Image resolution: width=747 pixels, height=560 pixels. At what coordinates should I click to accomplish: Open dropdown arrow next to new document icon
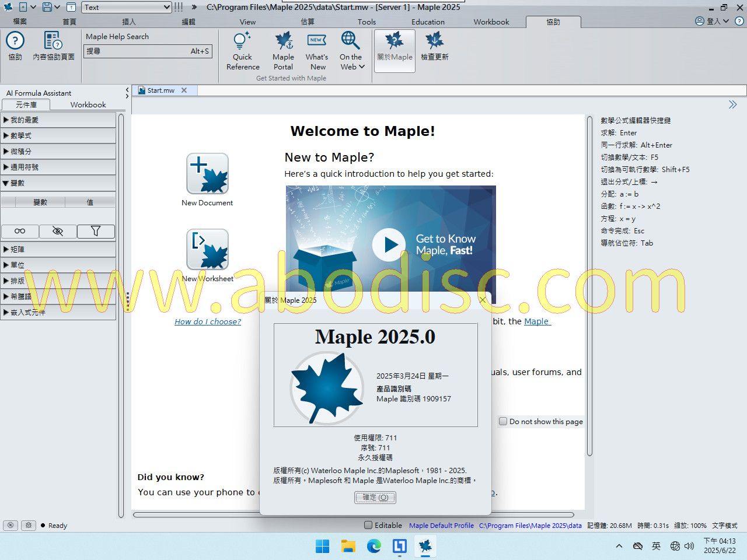click(x=33, y=7)
